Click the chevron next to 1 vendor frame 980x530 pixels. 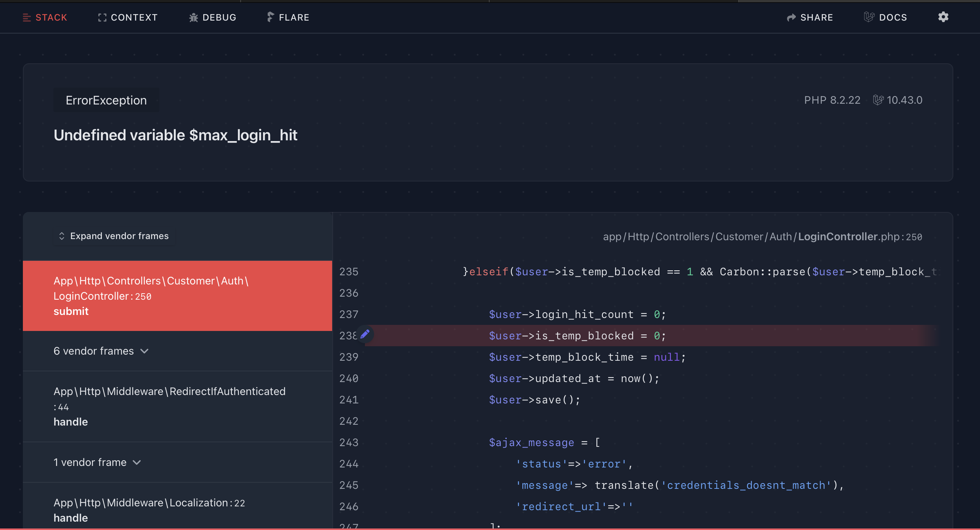pyautogui.click(x=137, y=463)
